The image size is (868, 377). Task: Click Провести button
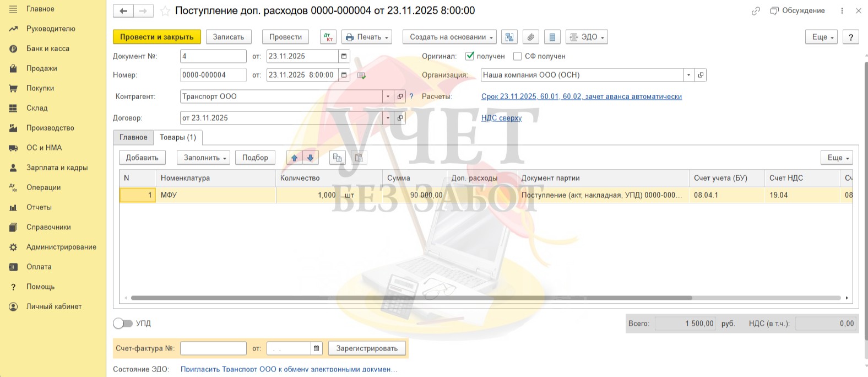(x=285, y=37)
